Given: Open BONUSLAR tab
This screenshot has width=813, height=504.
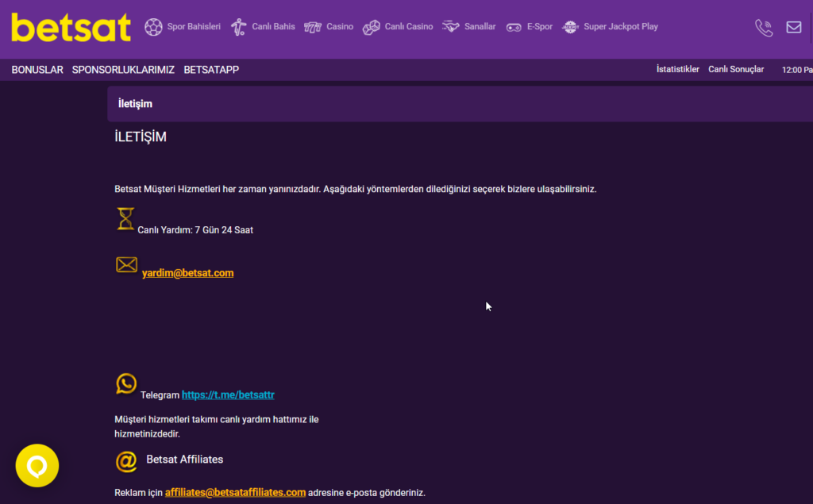Looking at the screenshot, I should [37, 70].
